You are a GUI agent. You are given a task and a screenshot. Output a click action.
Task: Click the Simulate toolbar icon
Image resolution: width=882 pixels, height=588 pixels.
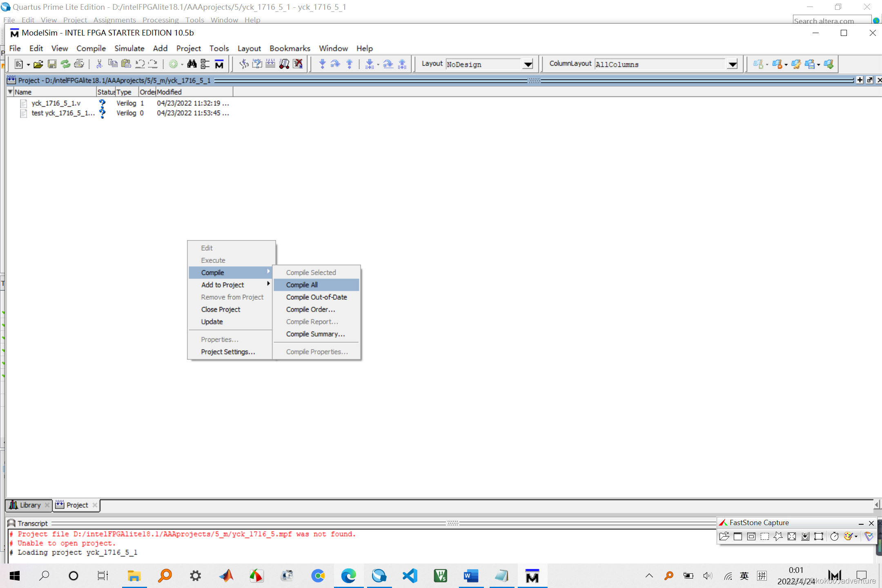(284, 64)
